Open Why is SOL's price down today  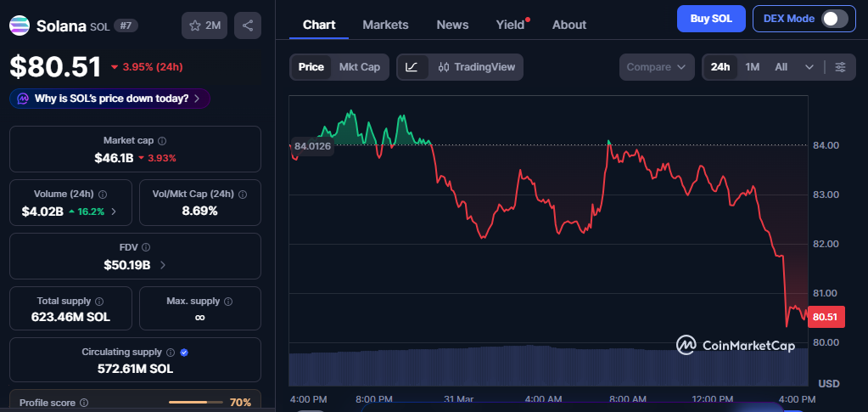coord(110,99)
